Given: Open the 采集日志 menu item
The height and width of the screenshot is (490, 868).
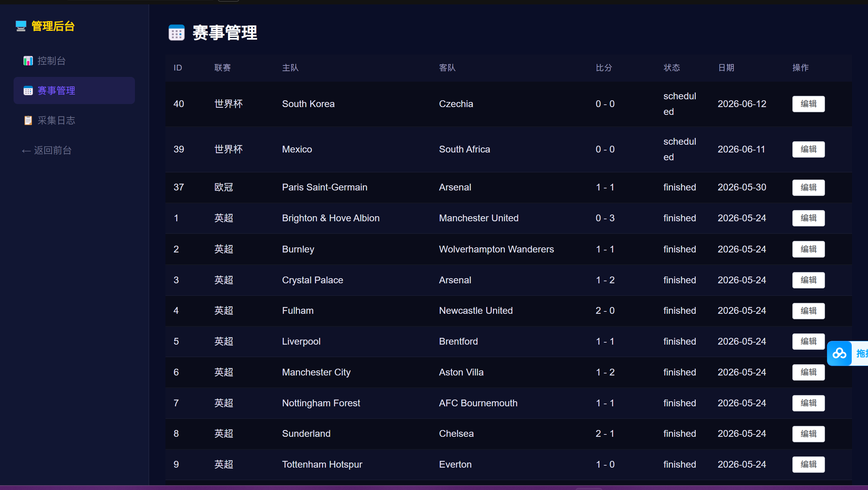Looking at the screenshot, I should [74, 121].
